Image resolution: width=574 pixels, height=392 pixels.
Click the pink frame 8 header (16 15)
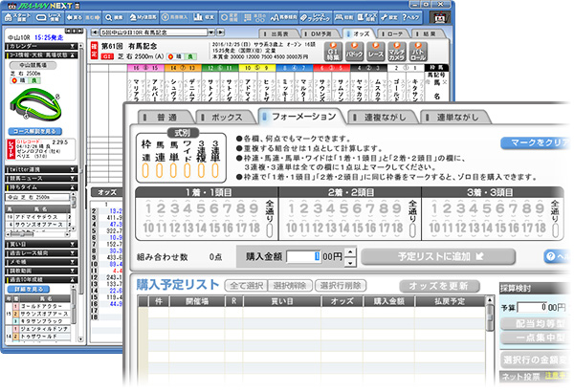click(x=145, y=68)
